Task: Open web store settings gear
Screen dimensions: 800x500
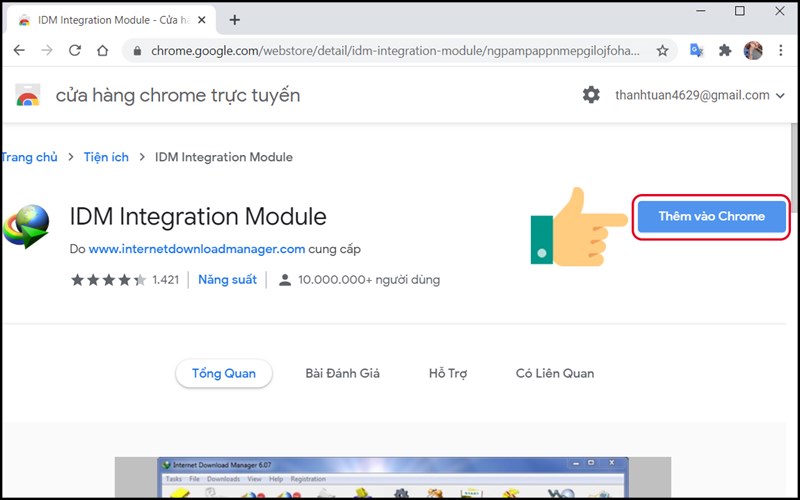Action: pos(591,95)
